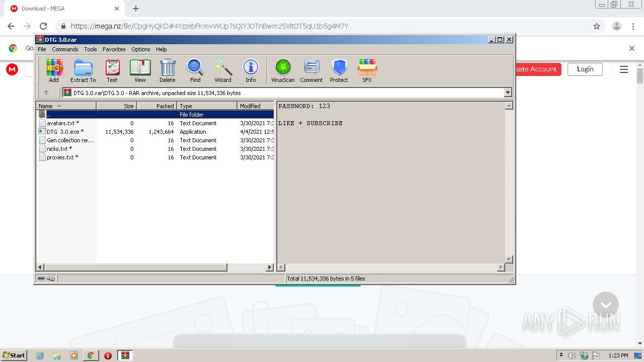Open the Options menu
This screenshot has height=362, width=644.
pos(141,49)
